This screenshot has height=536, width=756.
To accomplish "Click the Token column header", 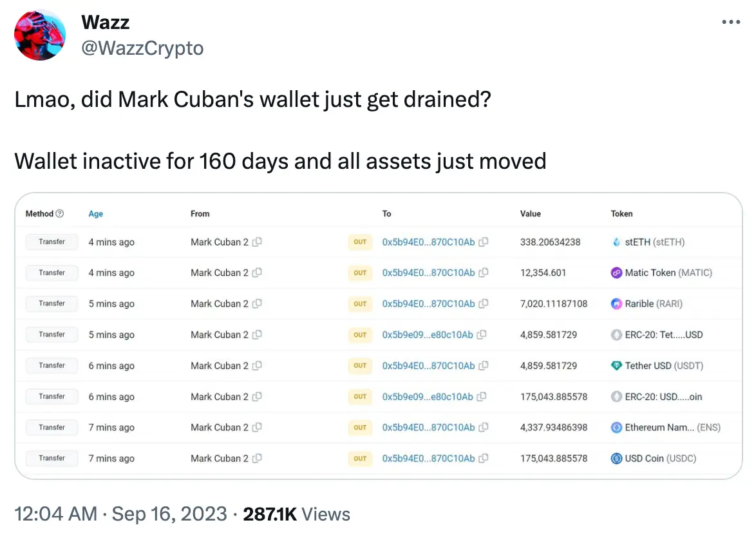I will point(621,213).
